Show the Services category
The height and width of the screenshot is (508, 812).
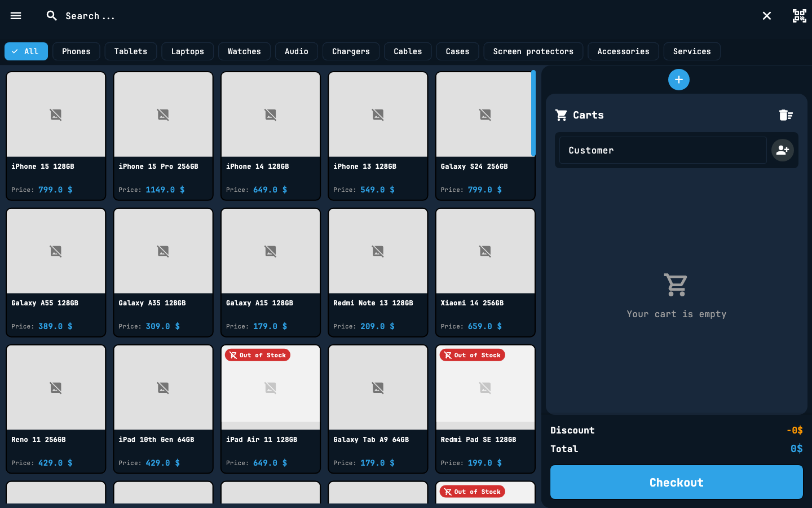692,51
